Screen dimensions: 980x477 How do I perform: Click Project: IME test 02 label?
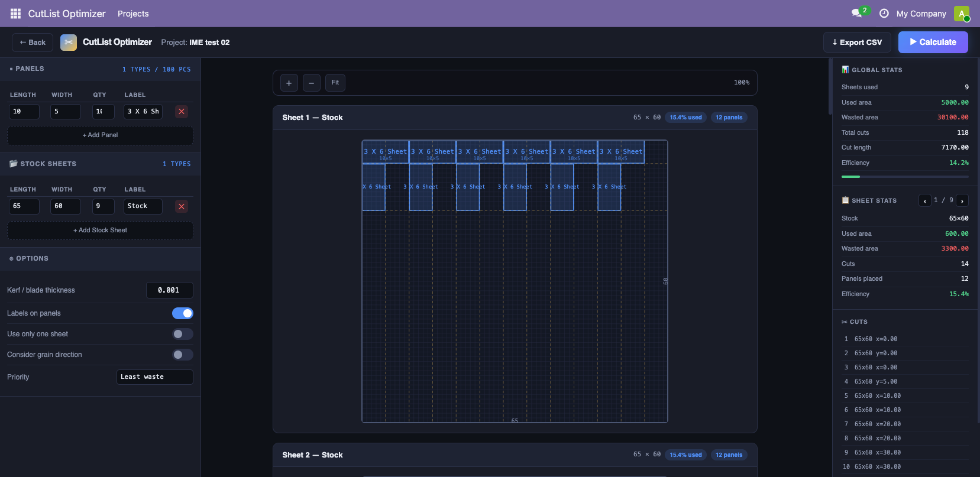(195, 43)
